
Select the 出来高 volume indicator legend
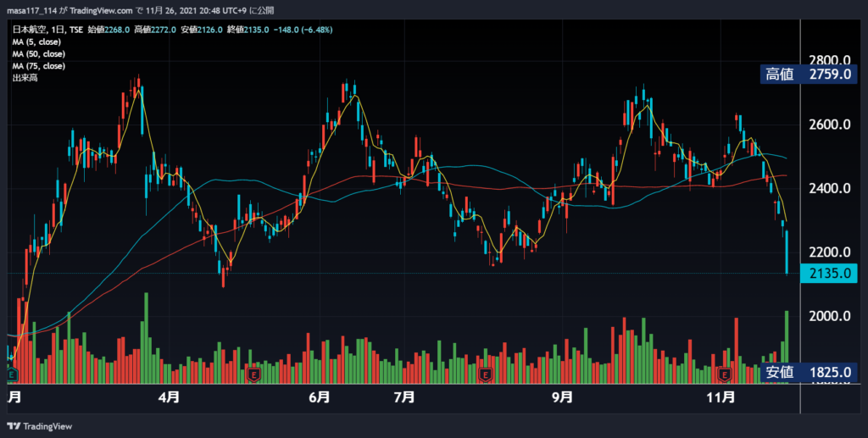(x=25, y=79)
